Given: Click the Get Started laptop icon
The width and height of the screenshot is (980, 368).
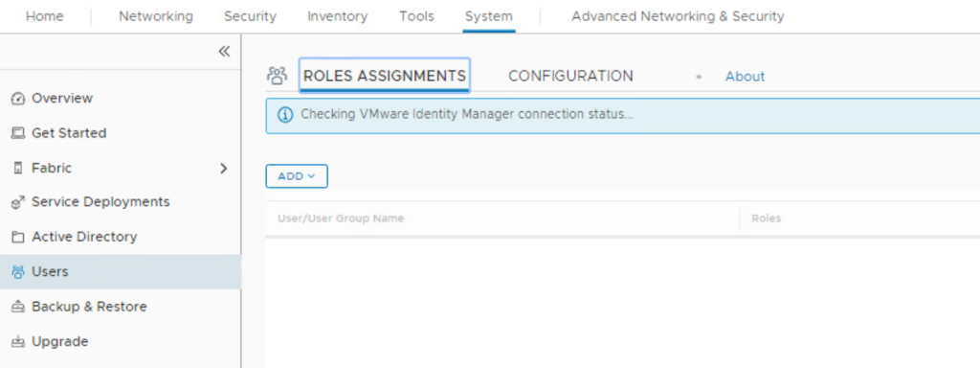Looking at the screenshot, I should pyautogui.click(x=18, y=133).
